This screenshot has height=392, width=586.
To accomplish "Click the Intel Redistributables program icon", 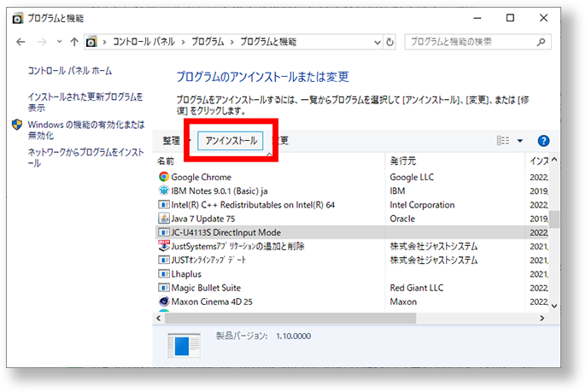I will coord(164,204).
